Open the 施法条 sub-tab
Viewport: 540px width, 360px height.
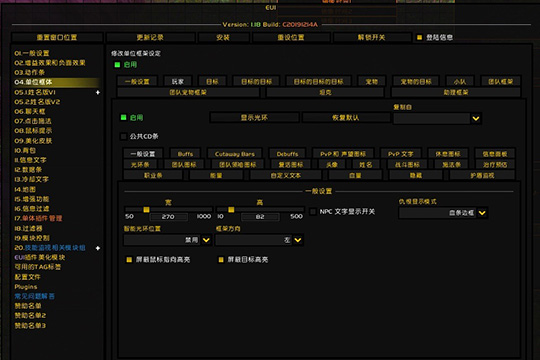pos(451,165)
